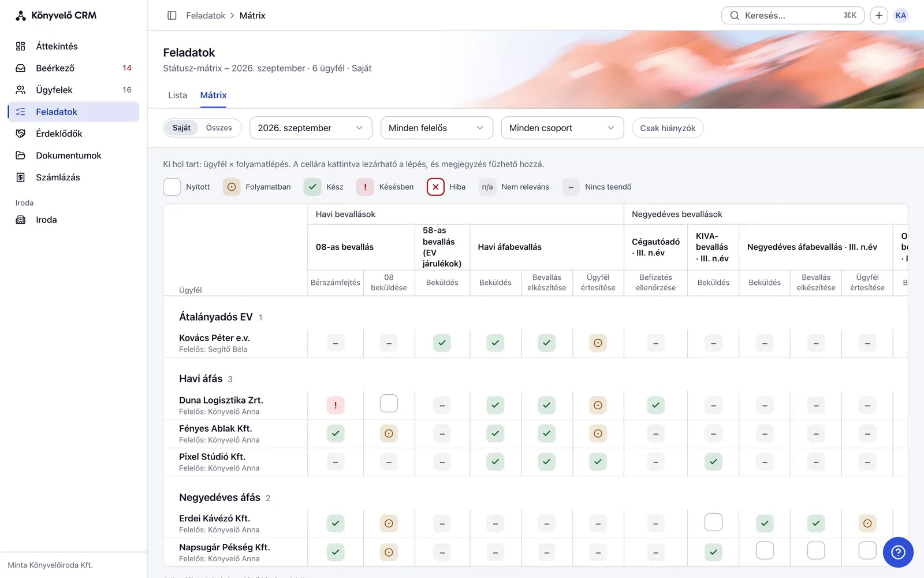Screen dimensions: 924x578
Task: Click the Feladatok breadcrumb link
Action: (206, 16)
